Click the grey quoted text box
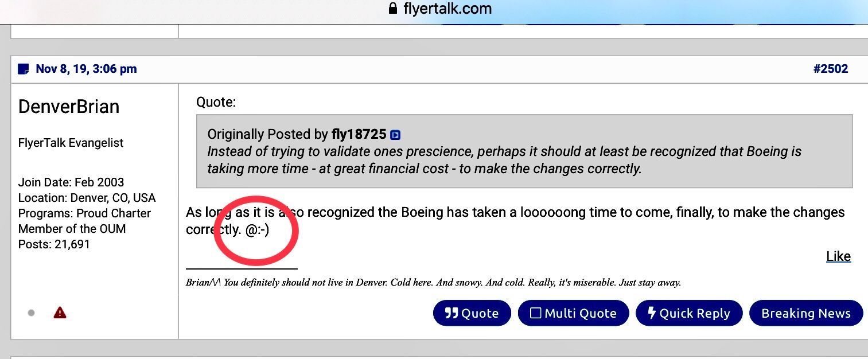868x359 pixels. coord(524,151)
